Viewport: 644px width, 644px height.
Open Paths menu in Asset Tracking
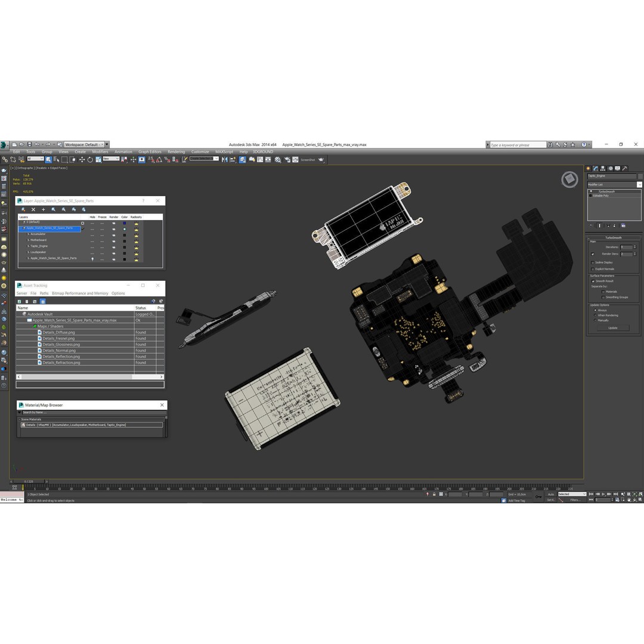click(44, 293)
